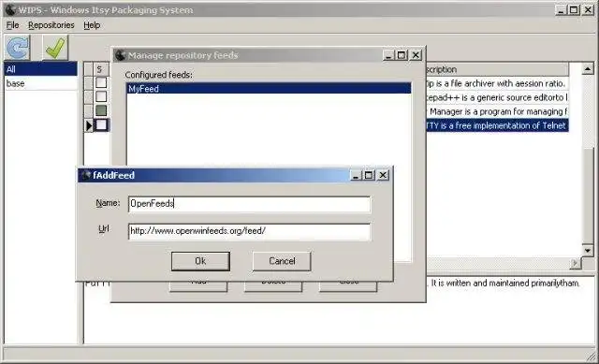Select the 'Manager is a program' row

[x=497, y=111]
